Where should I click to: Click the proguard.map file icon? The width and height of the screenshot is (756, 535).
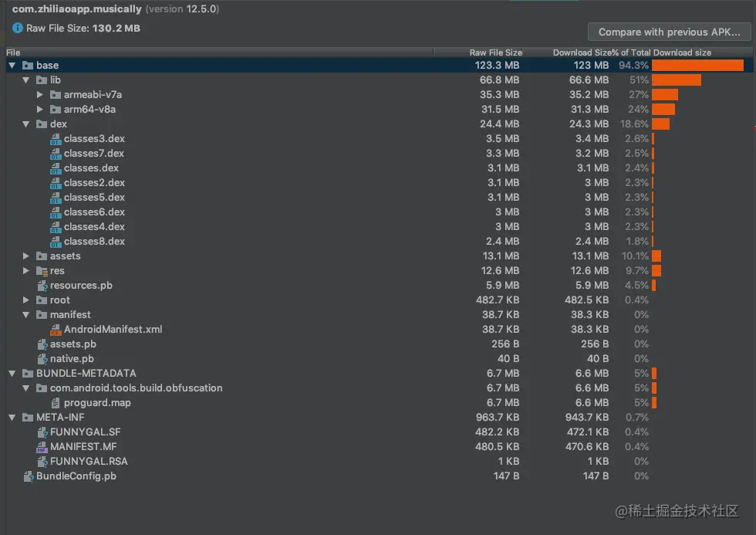[x=56, y=403]
